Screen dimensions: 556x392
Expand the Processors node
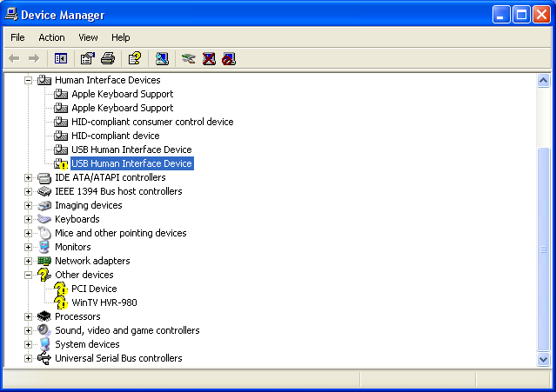click(x=28, y=316)
